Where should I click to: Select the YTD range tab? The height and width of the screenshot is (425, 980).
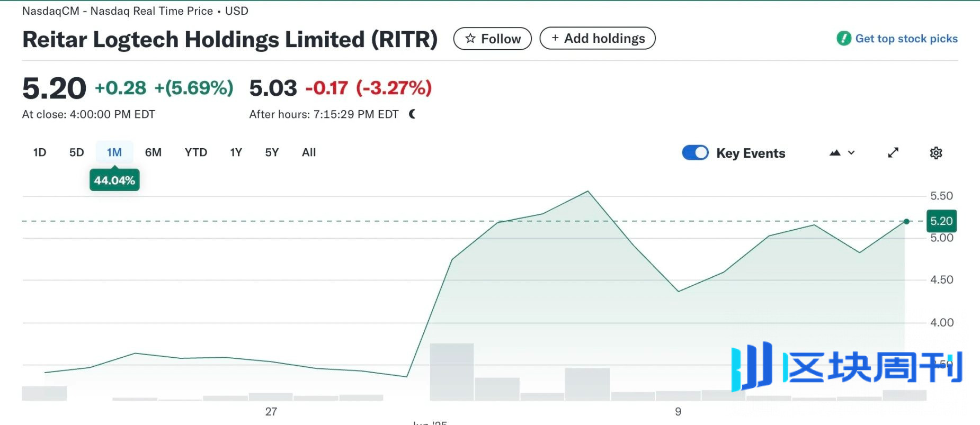196,152
